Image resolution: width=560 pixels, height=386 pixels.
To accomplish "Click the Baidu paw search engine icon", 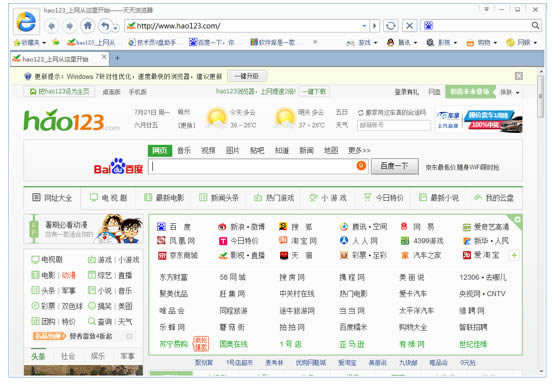I will [428, 25].
